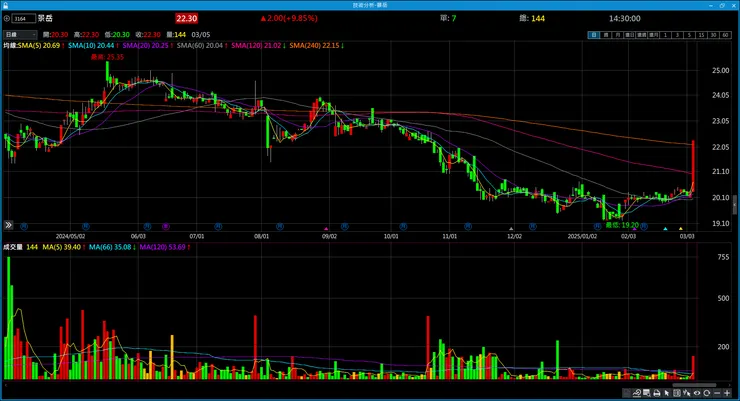Click the circular refresh icon
The image size is (740, 401).
[706, 393]
